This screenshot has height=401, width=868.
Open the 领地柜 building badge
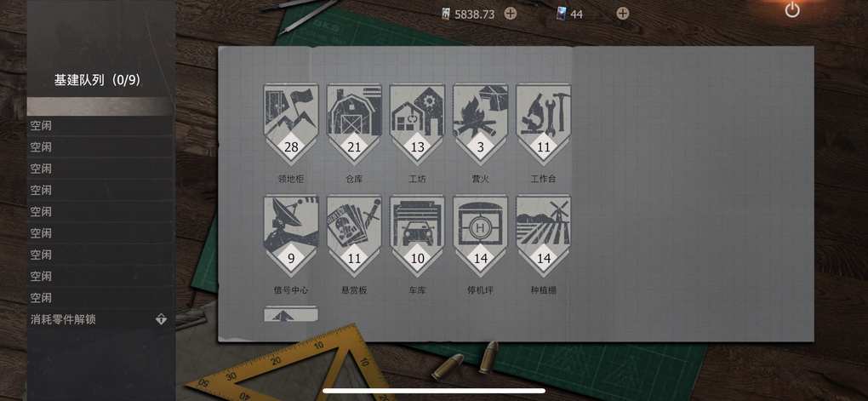[x=291, y=124]
